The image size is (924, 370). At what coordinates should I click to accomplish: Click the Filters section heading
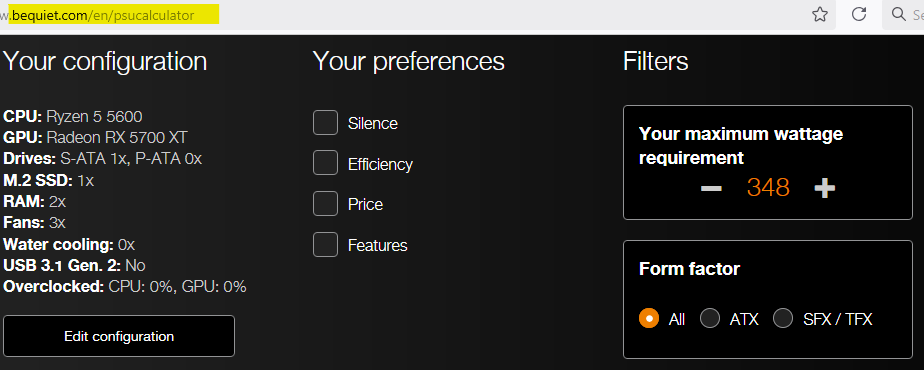pyautogui.click(x=655, y=61)
